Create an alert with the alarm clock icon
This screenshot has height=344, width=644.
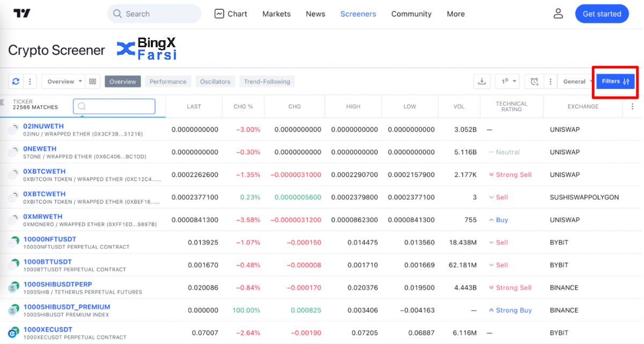click(x=535, y=82)
